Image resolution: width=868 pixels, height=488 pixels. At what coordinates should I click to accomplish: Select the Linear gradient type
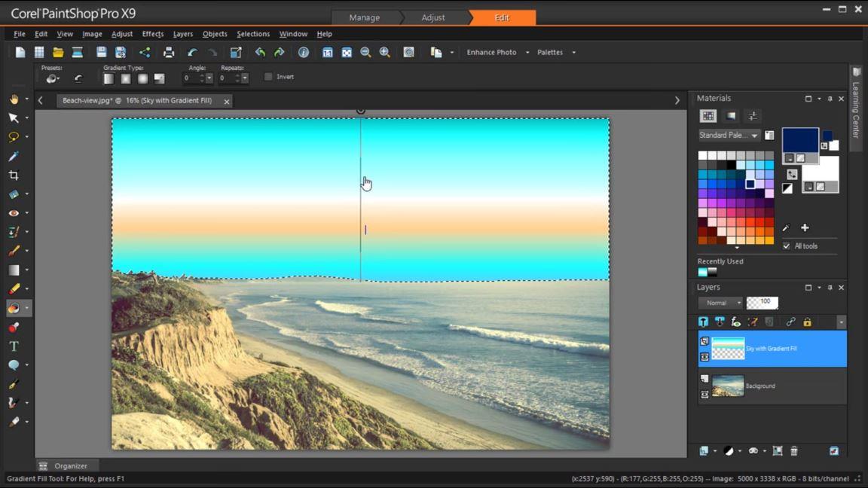click(x=109, y=78)
